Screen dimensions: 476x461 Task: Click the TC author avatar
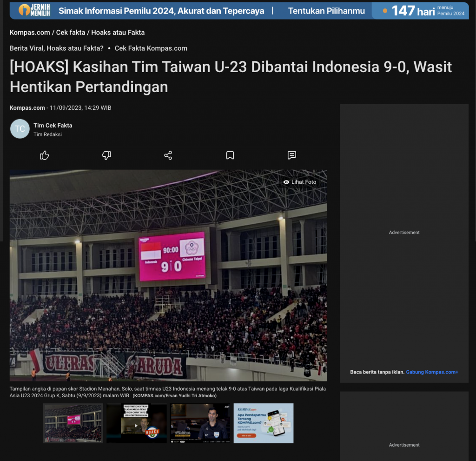point(20,129)
